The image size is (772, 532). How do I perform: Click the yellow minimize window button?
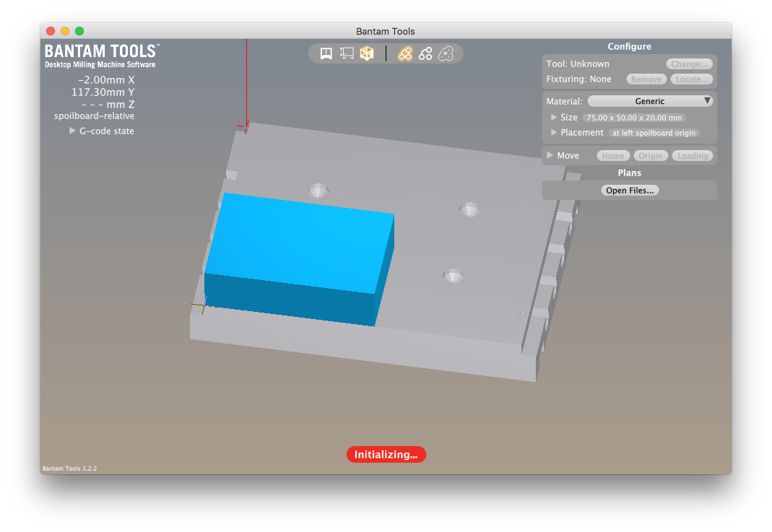(65, 31)
